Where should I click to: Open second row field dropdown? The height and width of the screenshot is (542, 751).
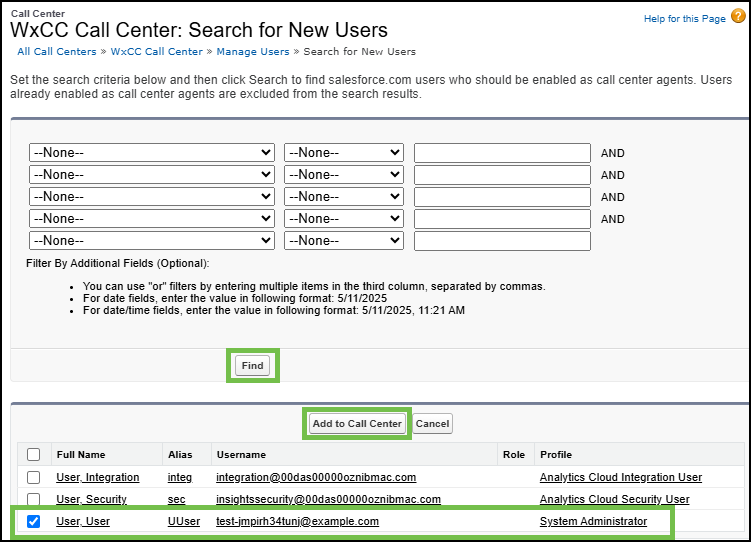[152, 175]
